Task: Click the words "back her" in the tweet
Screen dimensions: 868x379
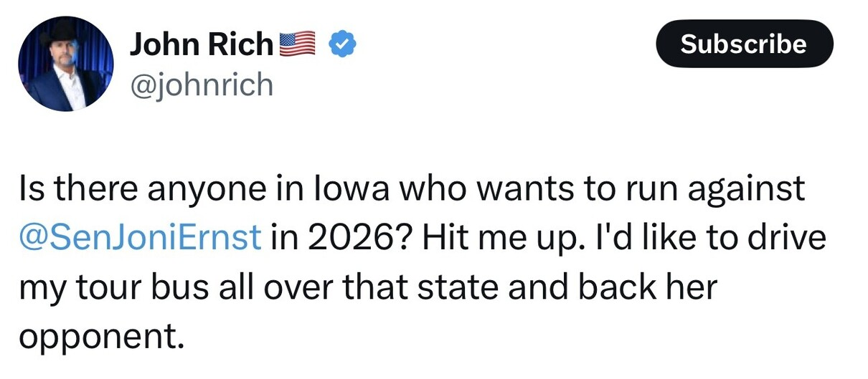Action: tap(646, 286)
